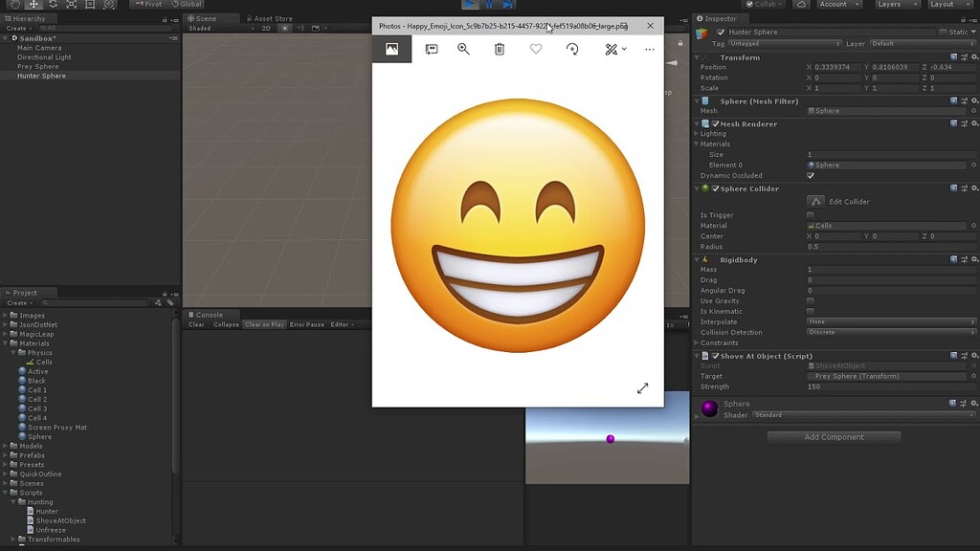Open the Console tab
The width and height of the screenshot is (980, 551).
210,314
